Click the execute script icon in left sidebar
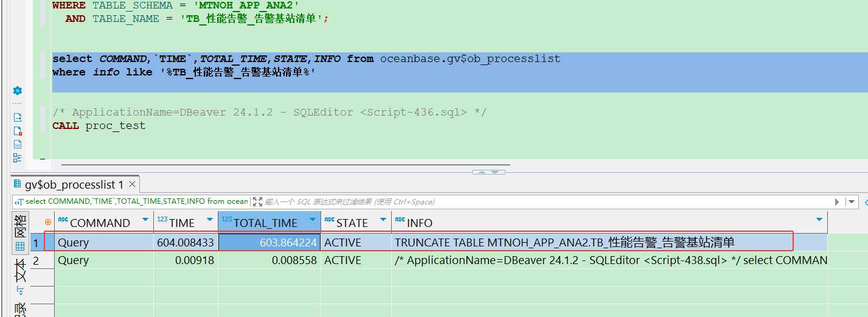Image resolution: width=868 pixels, height=317 pixels. pos(18,117)
